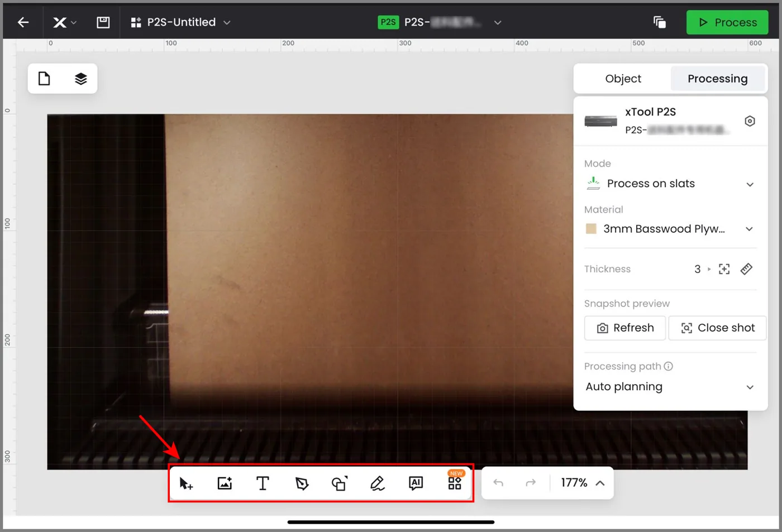The height and width of the screenshot is (532, 782).
Task: Open the P2S device selector dropdown
Action: click(497, 22)
